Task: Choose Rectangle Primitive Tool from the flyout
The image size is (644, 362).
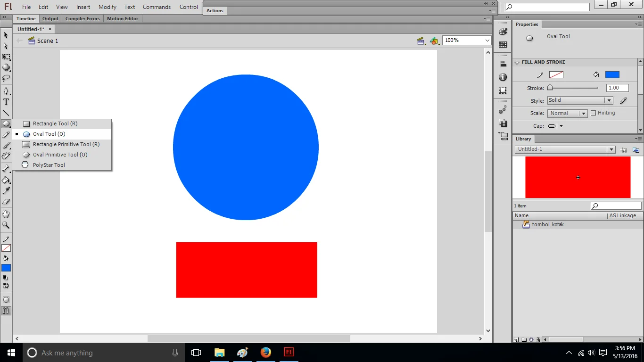Action: tap(66, 144)
